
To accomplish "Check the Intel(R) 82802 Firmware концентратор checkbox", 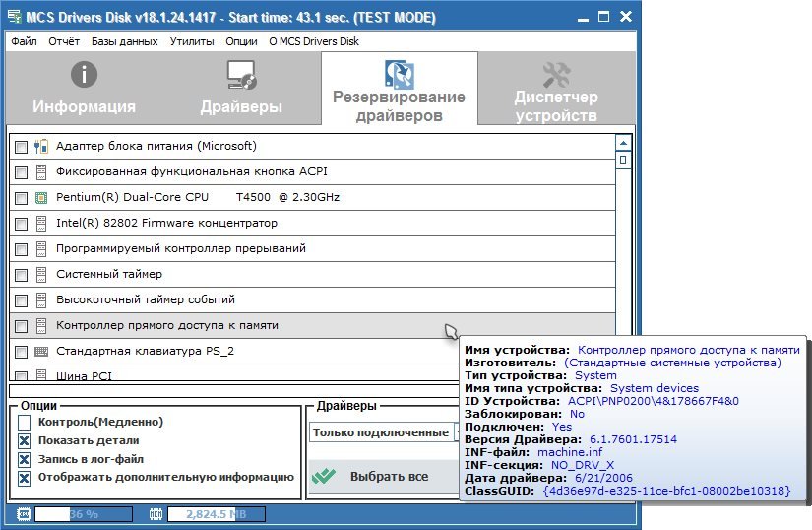I will click(22, 224).
